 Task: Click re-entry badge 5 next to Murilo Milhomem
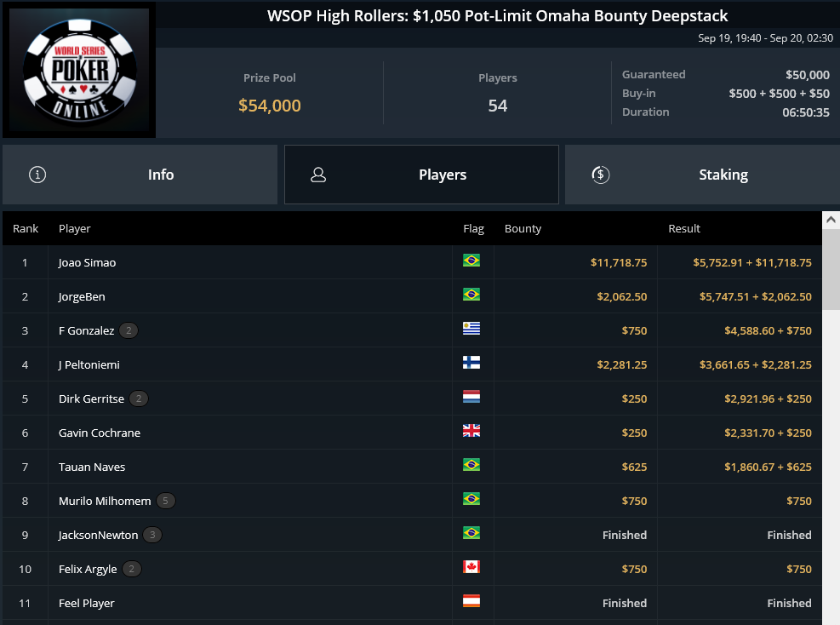pyautogui.click(x=166, y=501)
